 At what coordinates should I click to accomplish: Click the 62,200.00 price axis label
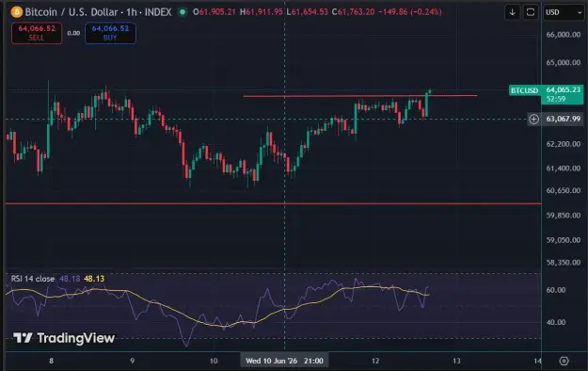[564, 144]
